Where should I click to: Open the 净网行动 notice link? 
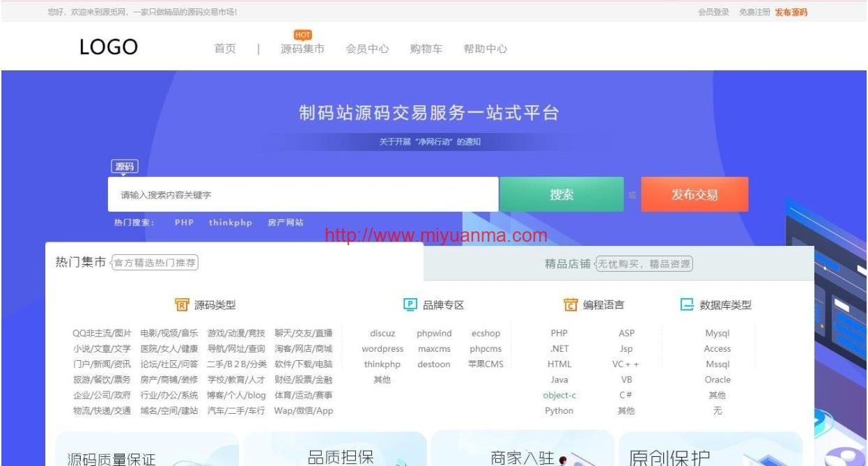pos(429,141)
